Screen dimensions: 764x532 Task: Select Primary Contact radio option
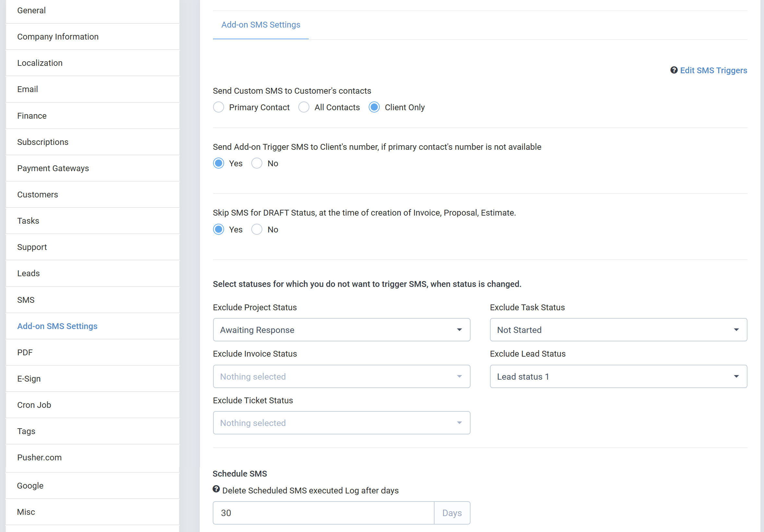coord(219,107)
